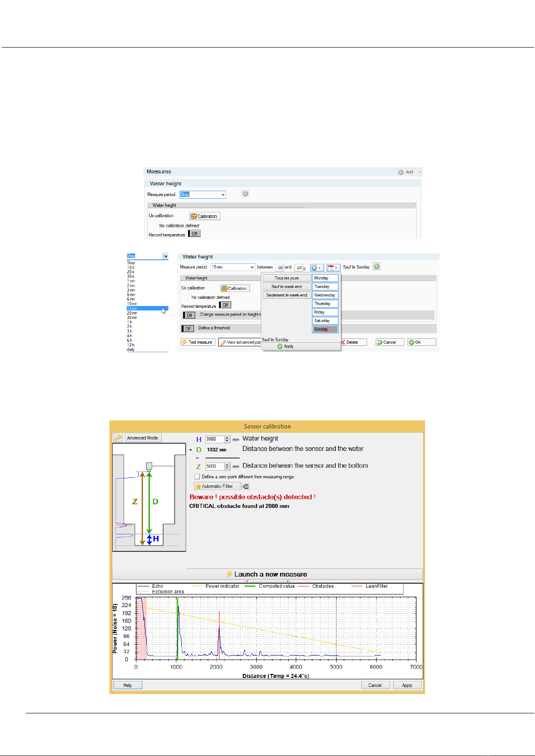Toggle Thursday in the day picker
The width and height of the screenshot is (535, 756).
(325, 304)
